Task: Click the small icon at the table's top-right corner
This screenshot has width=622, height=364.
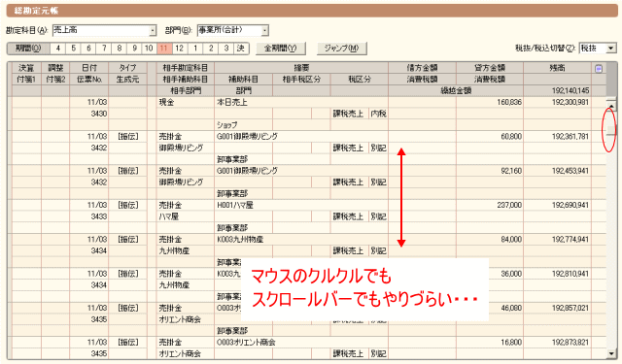Action: (599, 69)
